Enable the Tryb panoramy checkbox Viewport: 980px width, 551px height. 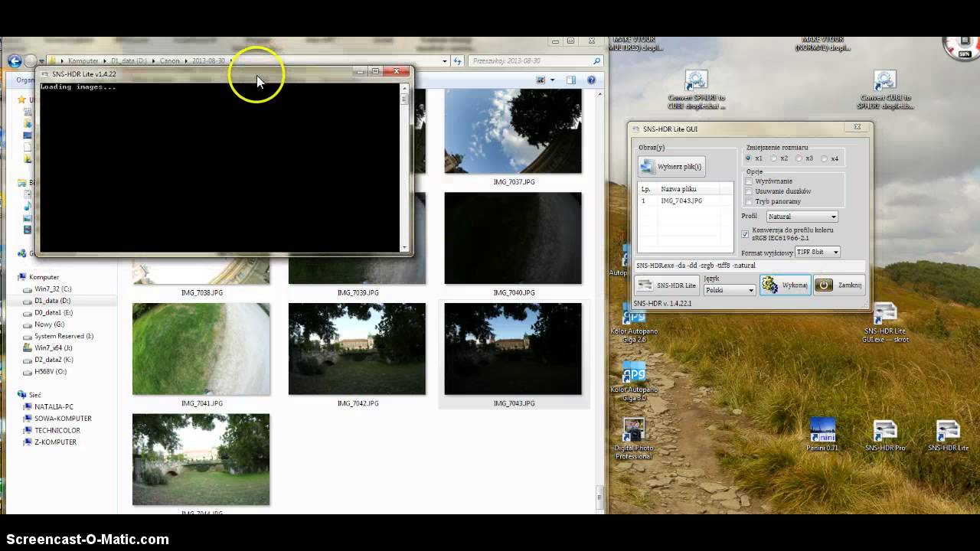pyautogui.click(x=750, y=201)
